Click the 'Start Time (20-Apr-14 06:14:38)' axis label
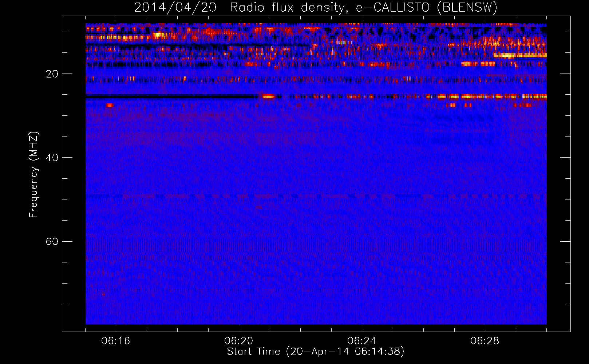This screenshot has height=364, width=589. tap(316, 352)
